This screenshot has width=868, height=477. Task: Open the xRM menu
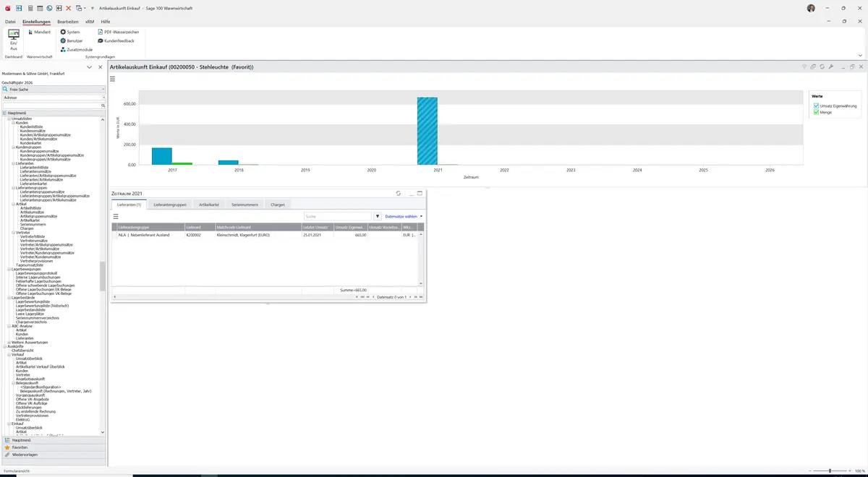(x=90, y=22)
